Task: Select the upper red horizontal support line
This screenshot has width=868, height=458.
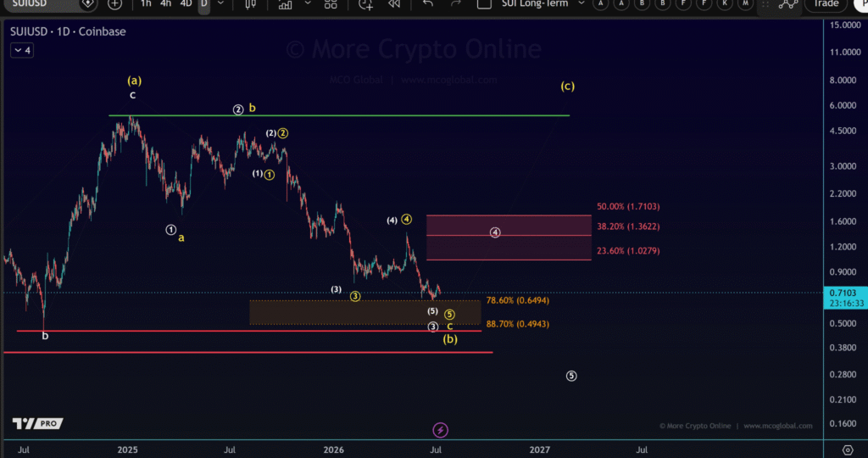Action: tap(248, 331)
